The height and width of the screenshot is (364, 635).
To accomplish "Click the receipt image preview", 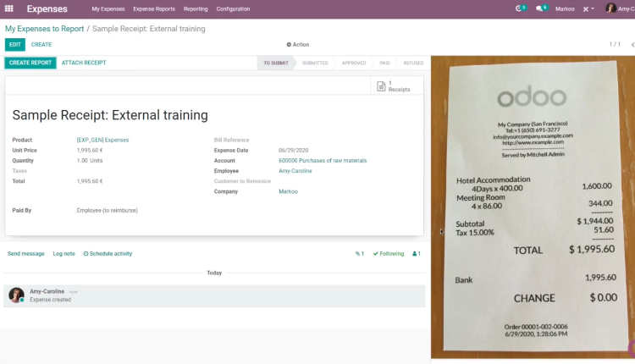I will [x=533, y=207].
